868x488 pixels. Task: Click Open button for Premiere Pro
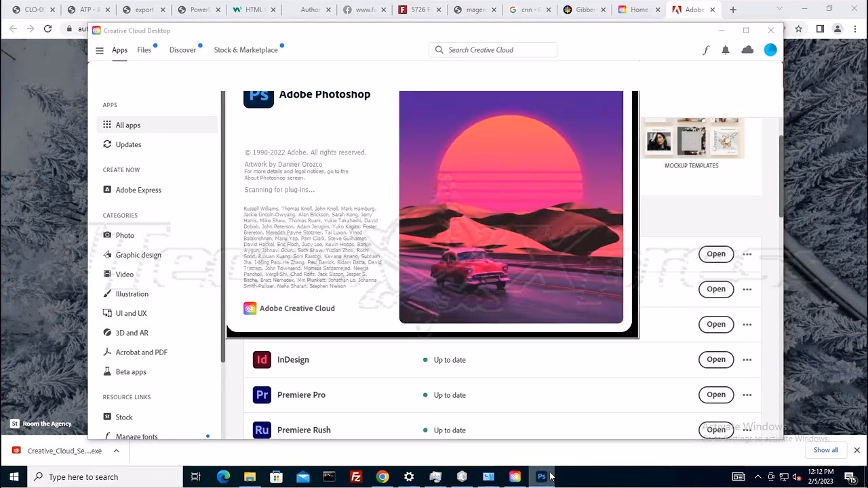click(x=716, y=395)
